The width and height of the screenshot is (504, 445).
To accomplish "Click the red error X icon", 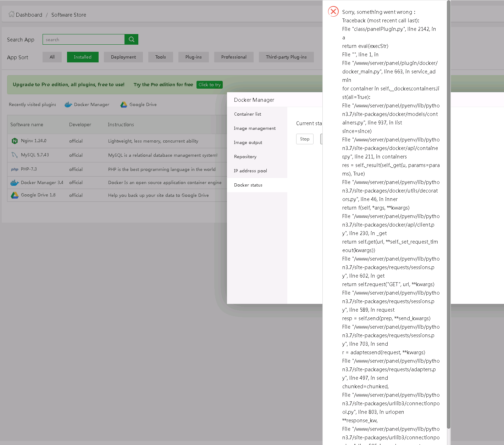I will pyautogui.click(x=333, y=11).
